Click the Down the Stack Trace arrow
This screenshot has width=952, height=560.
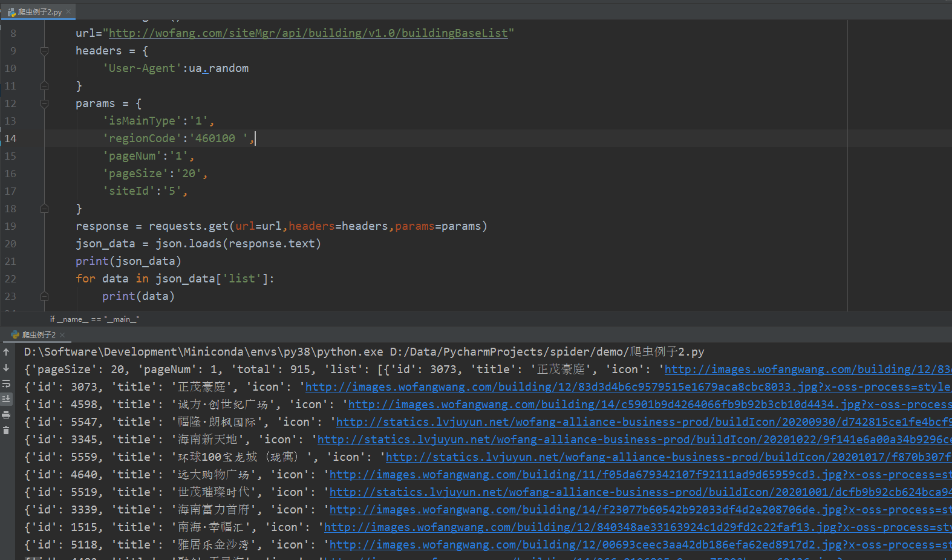coord(6,368)
